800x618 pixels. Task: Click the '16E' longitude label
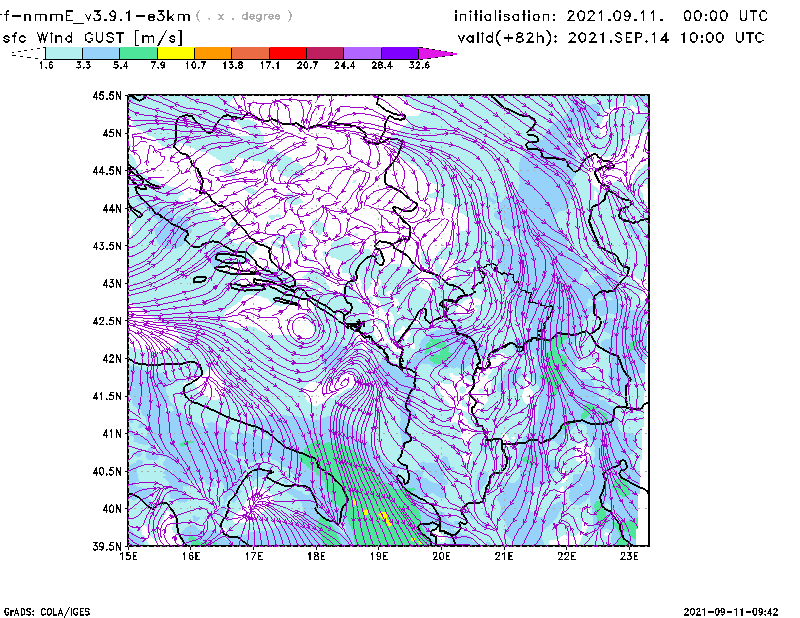click(191, 556)
